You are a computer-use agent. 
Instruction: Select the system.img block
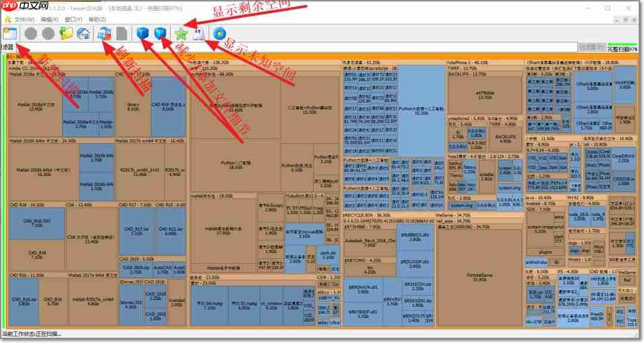tap(510, 187)
